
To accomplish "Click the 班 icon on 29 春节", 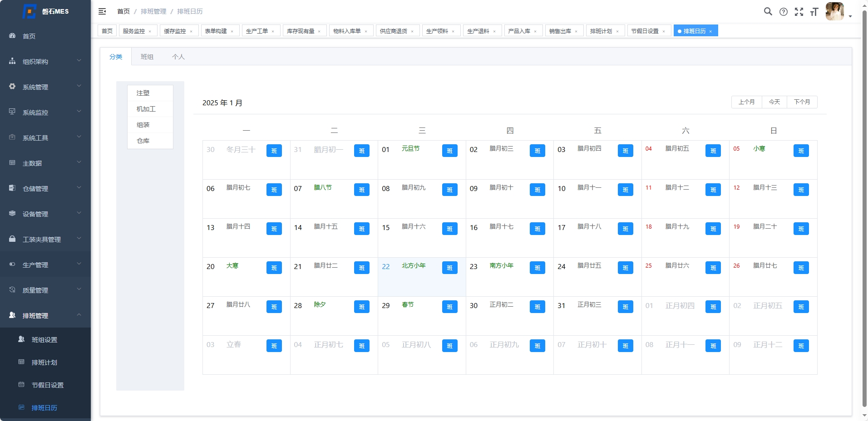I will [x=449, y=307].
